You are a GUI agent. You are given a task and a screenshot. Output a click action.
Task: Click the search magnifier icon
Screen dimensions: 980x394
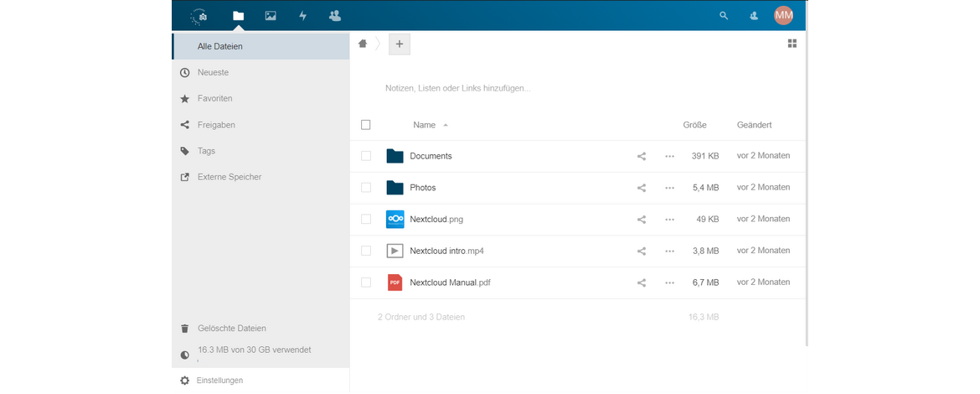724,15
